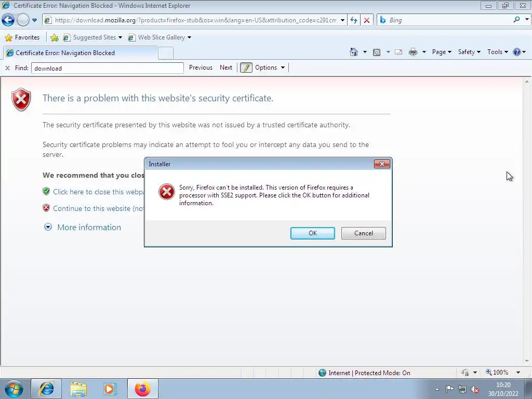Open the Safety menu
This screenshot has height=399, width=532.
click(469, 52)
